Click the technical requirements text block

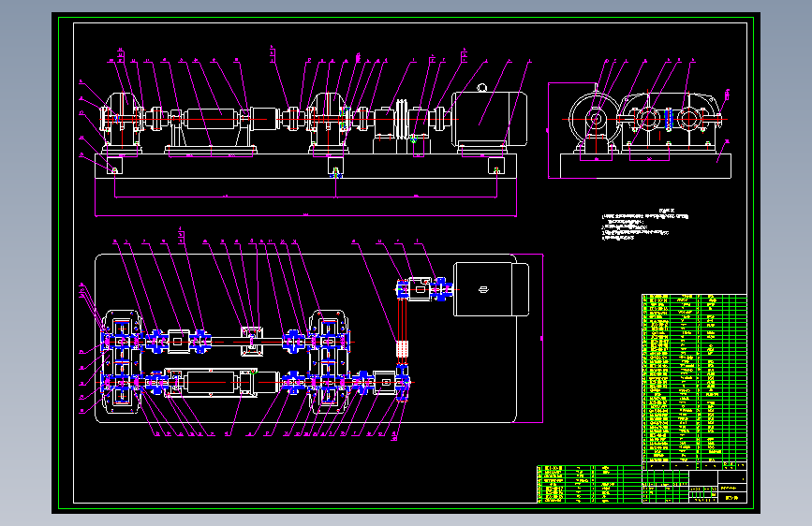pos(645,225)
